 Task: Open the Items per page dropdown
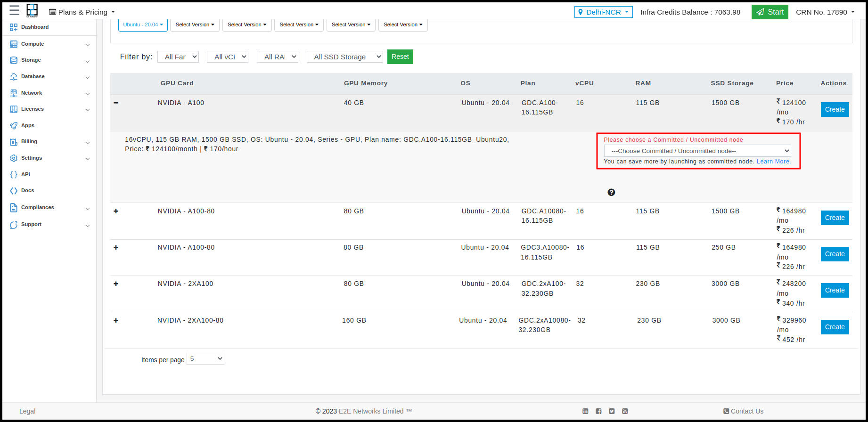click(x=205, y=359)
